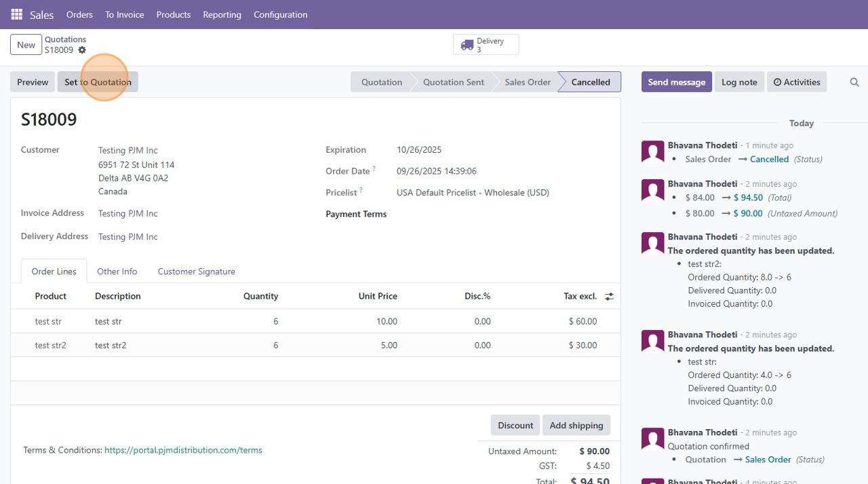Open the Reporting menu
The image size is (868, 484).
(222, 14)
